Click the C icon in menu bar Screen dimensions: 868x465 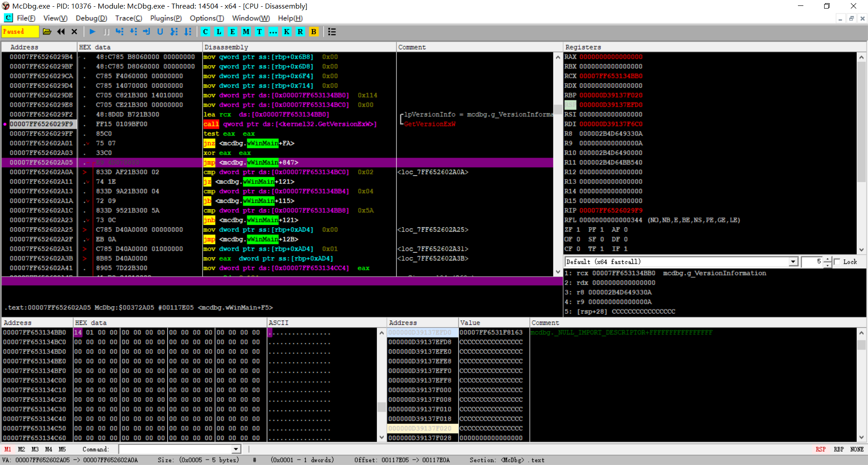point(8,18)
